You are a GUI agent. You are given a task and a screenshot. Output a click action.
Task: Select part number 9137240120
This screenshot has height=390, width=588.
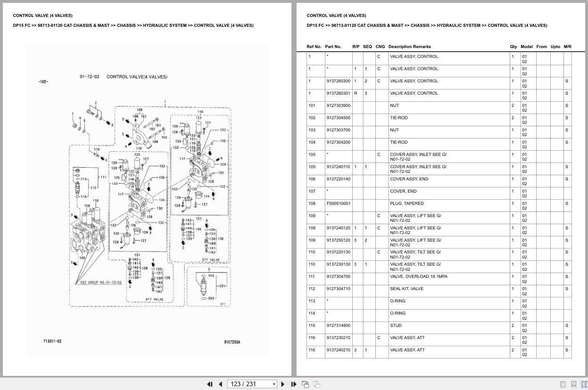pos(339,228)
